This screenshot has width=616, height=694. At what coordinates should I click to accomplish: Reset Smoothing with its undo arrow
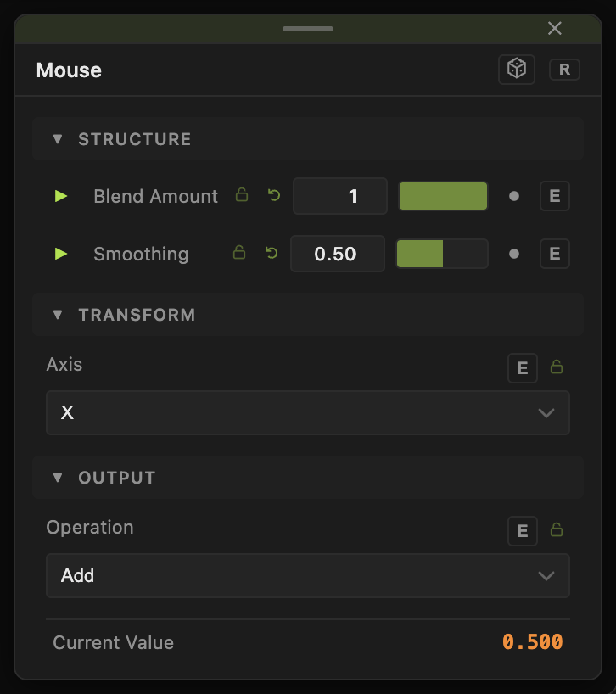coord(272,253)
